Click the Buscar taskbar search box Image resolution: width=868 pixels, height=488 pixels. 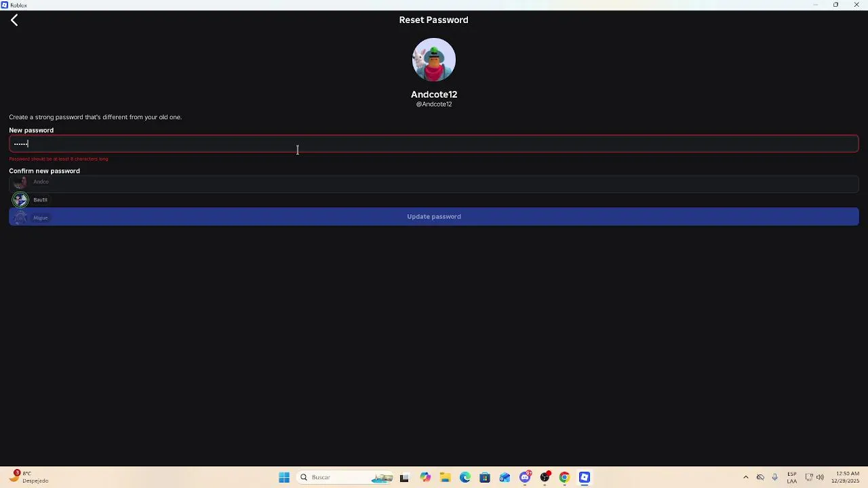pos(346,478)
